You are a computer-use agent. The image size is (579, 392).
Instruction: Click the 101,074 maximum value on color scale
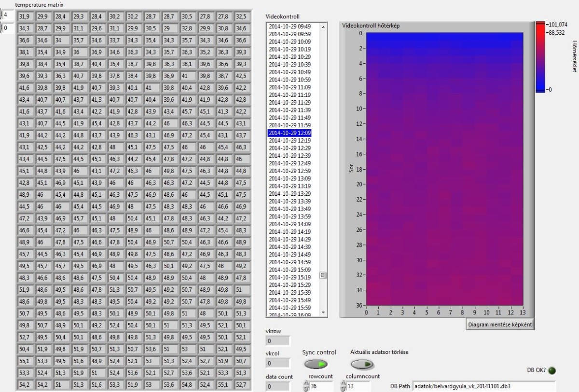(x=558, y=24)
